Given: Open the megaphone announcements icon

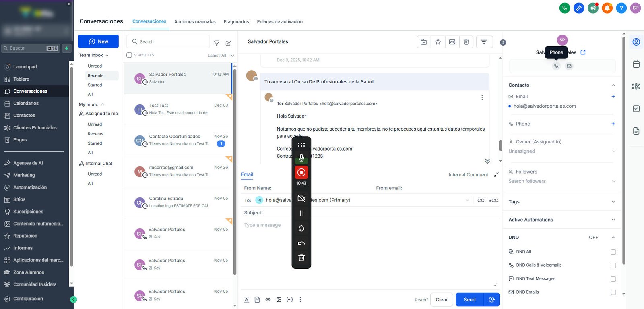Looking at the screenshot, I should coord(593,8).
